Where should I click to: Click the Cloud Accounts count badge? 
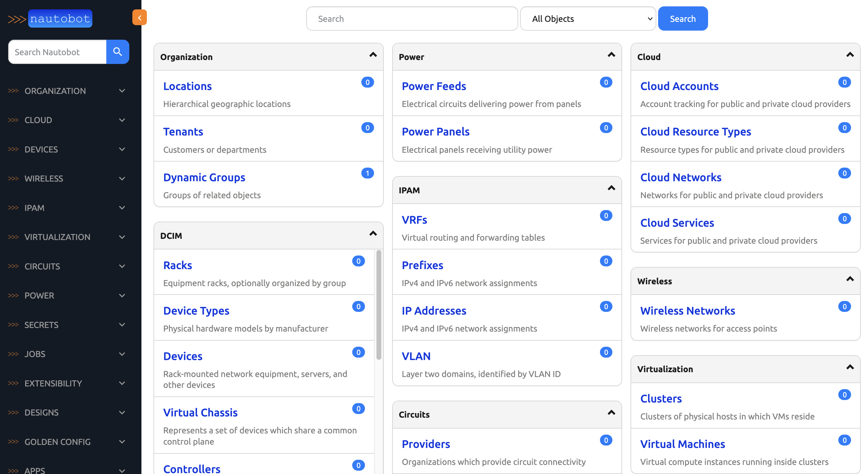point(844,82)
